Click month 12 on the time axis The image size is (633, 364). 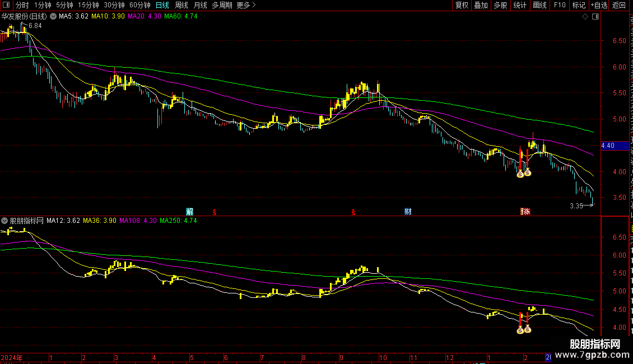pos(449,357)
